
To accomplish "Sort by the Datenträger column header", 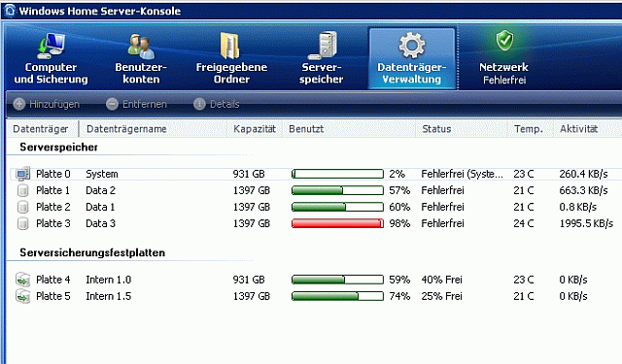I will coord(41,129).
